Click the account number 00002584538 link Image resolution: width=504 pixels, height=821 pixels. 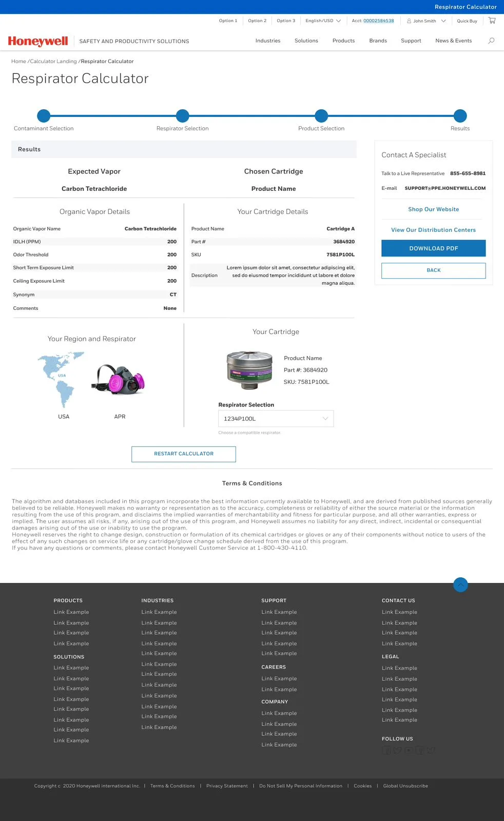379,21
